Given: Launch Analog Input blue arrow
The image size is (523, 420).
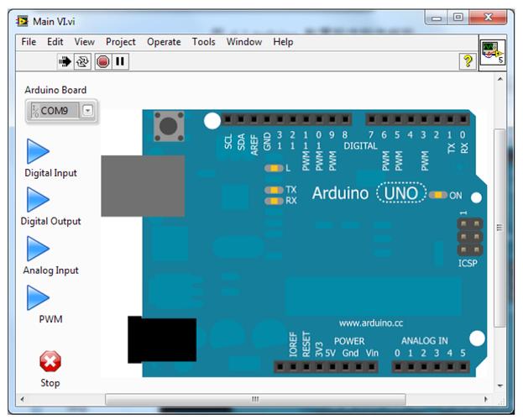Looking at the screenshot, I should pyautogui.click(x=38, y=249).
